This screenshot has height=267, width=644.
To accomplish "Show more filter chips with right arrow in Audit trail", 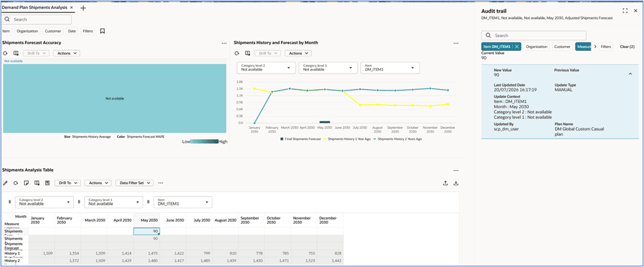I will 595,47.
